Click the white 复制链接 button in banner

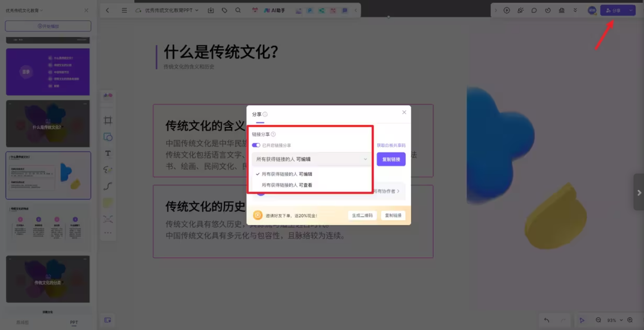(393, 215)
